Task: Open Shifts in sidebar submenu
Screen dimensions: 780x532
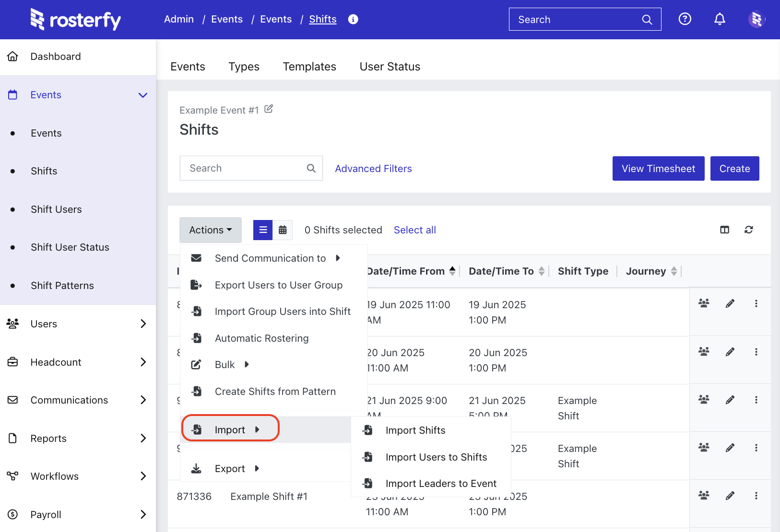Action: (x=44, y=171)
